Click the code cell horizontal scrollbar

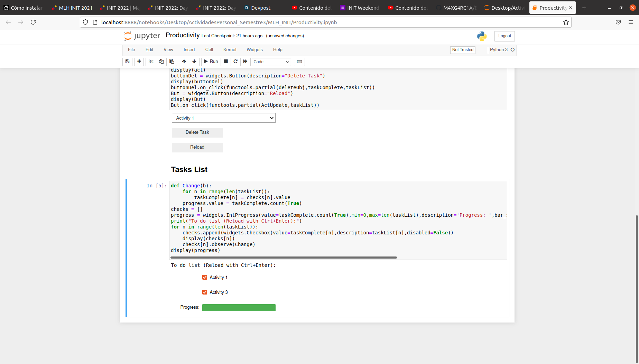point(284,258)
